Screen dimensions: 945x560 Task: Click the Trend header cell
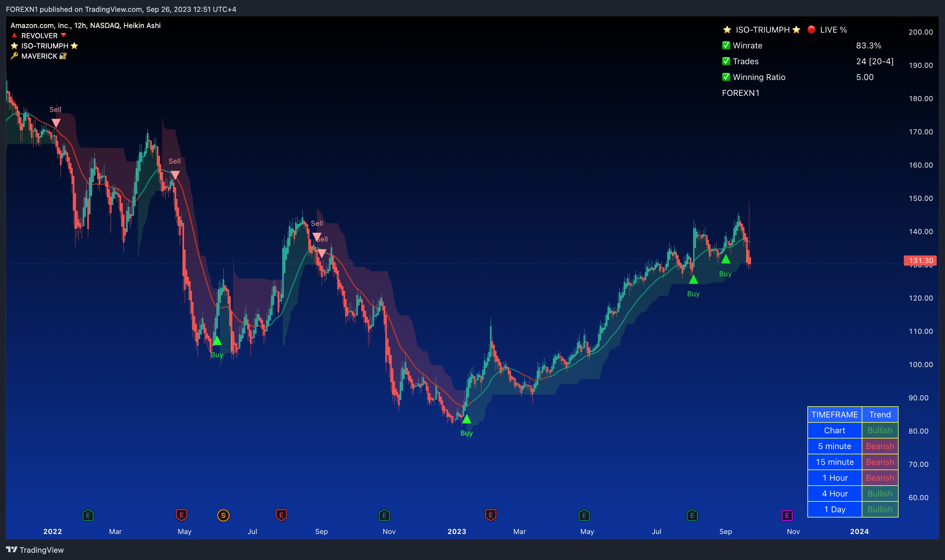click(x=880, y=414)
